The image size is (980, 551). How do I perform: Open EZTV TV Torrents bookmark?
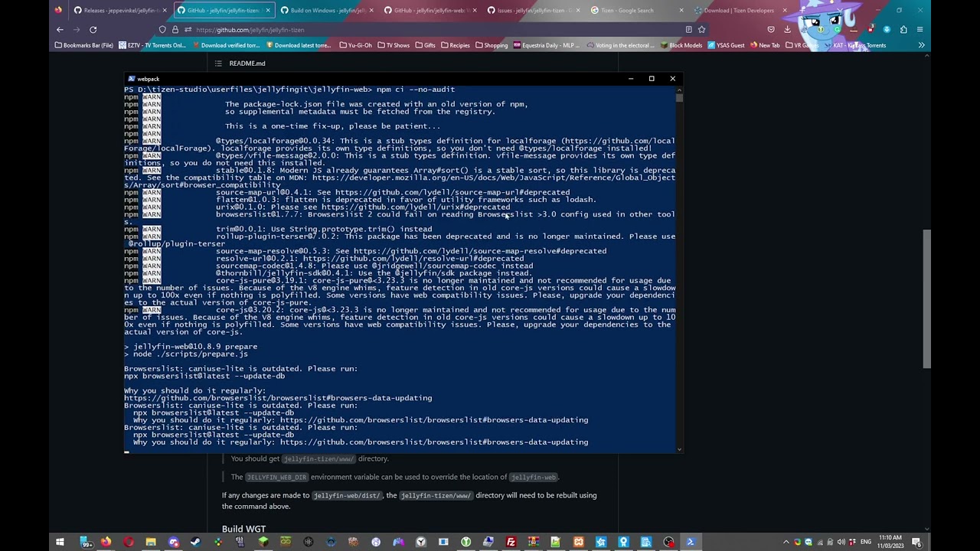[x=152, y=45]
